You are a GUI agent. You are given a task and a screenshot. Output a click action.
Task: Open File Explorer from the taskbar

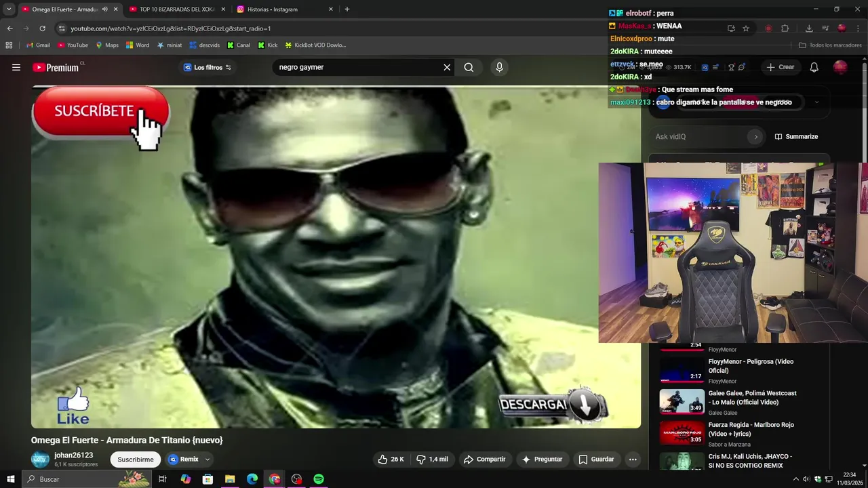point(230,479)
